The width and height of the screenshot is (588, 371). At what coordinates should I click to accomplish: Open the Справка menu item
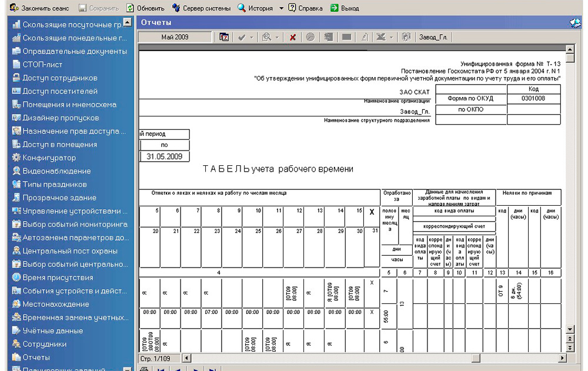point(305,8)
